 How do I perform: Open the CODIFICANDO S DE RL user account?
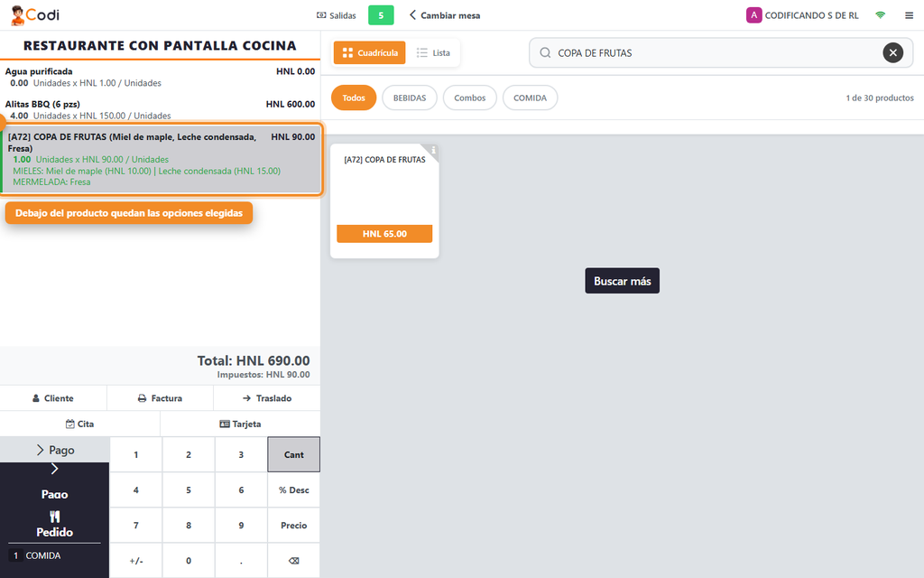[x=802, y=15]
